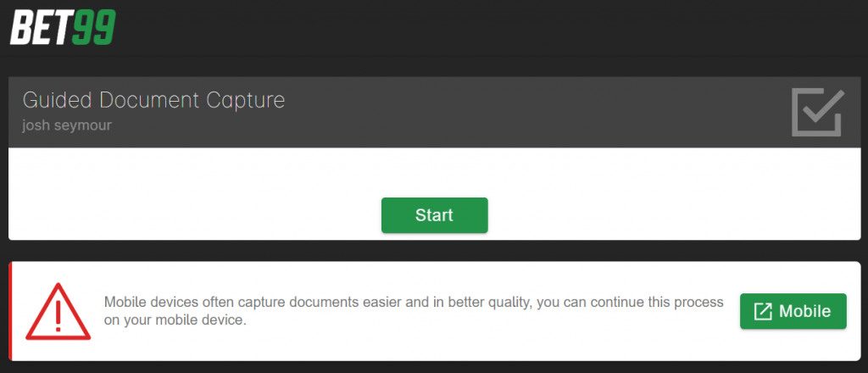Click the josh seymour name text
Image resolution: width=868 pixels, height=373 pixels.
pyautogui.click(x=67, y=125)
